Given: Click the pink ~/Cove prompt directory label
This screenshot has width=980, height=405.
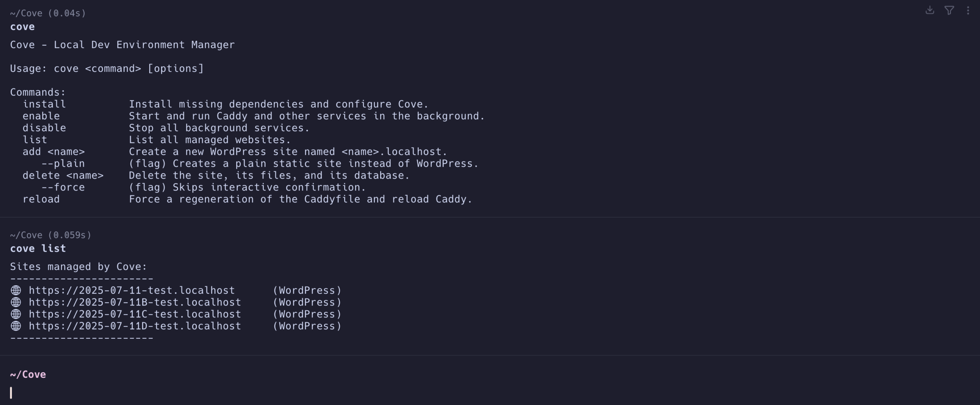Looking at the screenshot, I should pos(28,374).
